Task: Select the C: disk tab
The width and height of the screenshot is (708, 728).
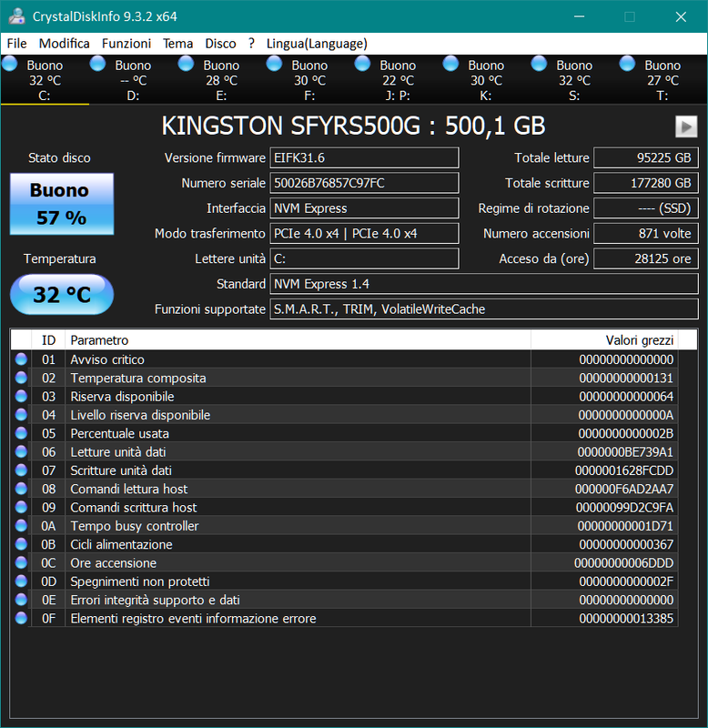Action: (45, 80)
